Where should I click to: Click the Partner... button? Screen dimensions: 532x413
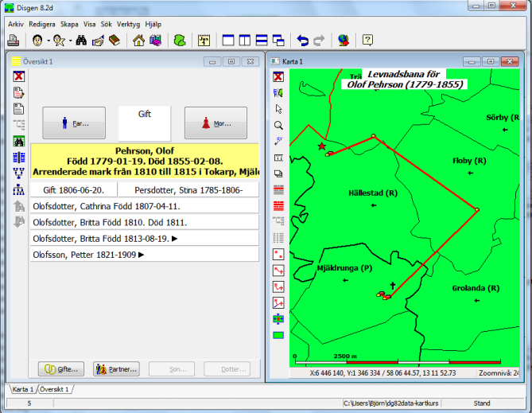[116, 369]
